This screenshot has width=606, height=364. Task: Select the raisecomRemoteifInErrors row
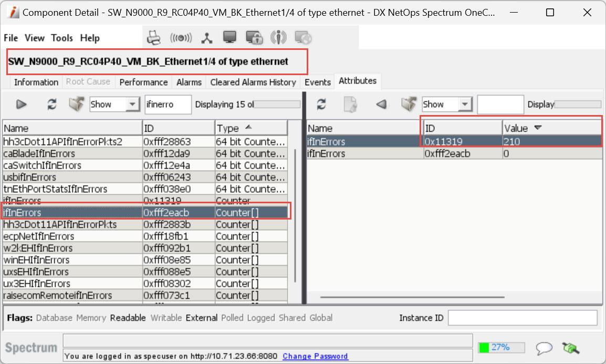coord(145,295)
